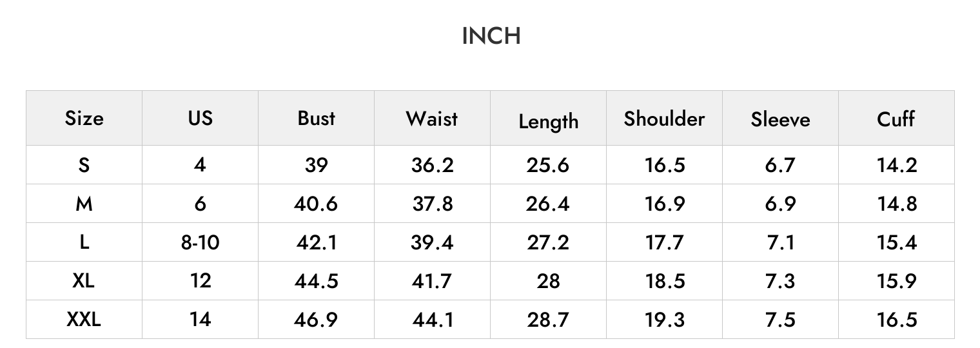Screen dimensions: 980x348
Task: Select the Sleeve column header
Action: point(780,119)
